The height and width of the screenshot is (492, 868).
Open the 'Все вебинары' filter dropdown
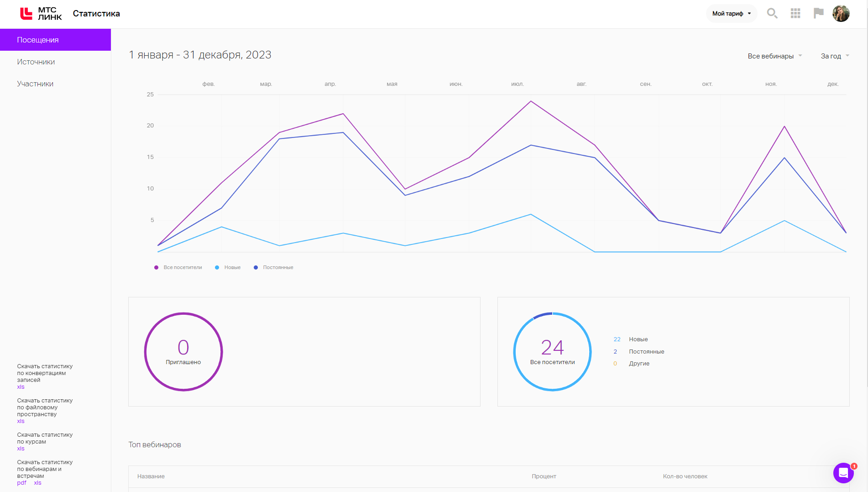[774, 56]
